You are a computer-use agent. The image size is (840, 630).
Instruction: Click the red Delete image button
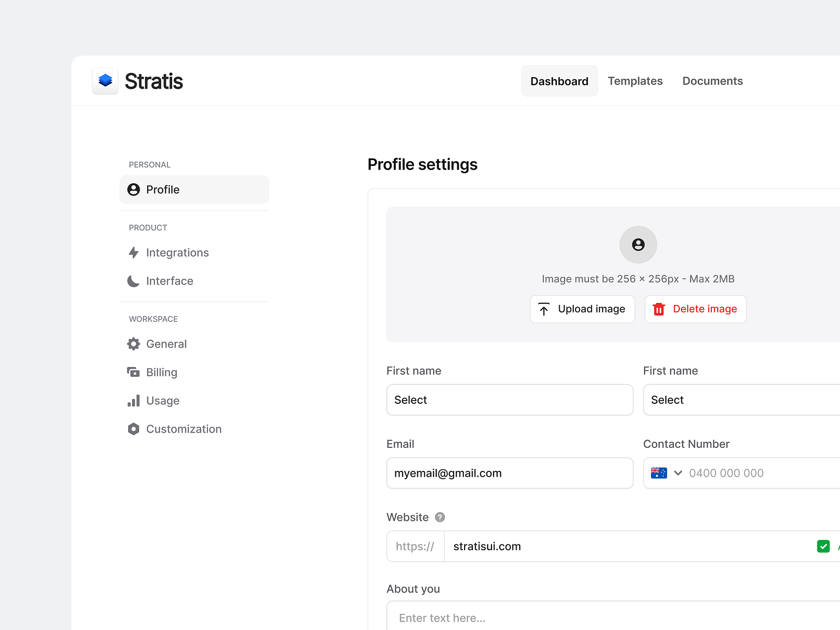coord(695,309)
